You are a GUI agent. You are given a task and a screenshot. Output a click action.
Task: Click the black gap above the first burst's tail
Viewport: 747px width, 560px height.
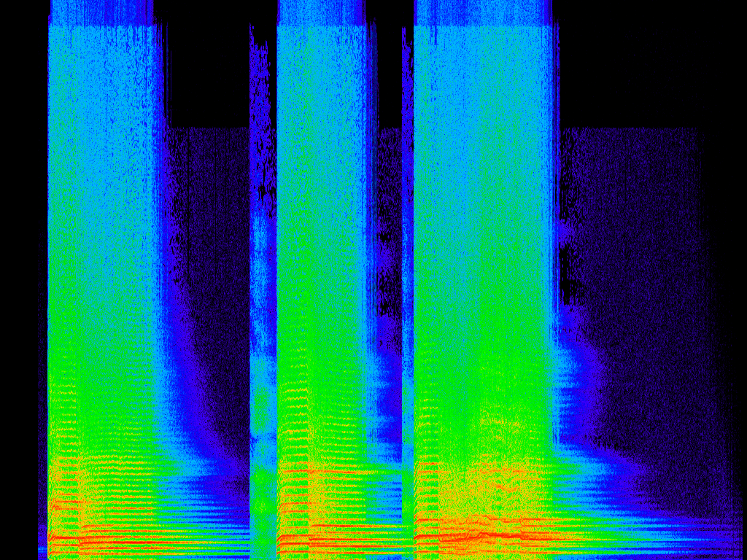pos(204,66)
